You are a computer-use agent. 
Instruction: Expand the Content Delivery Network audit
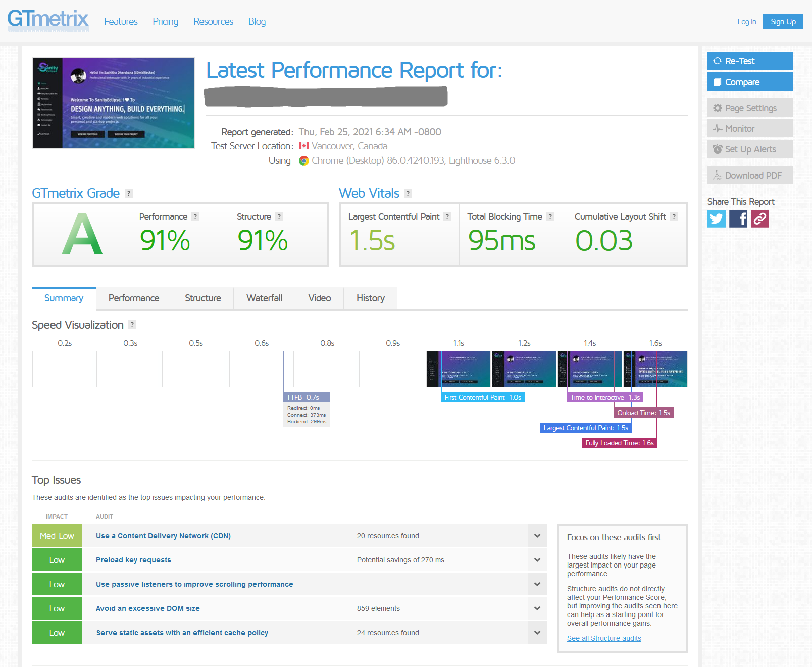point(537,536)
